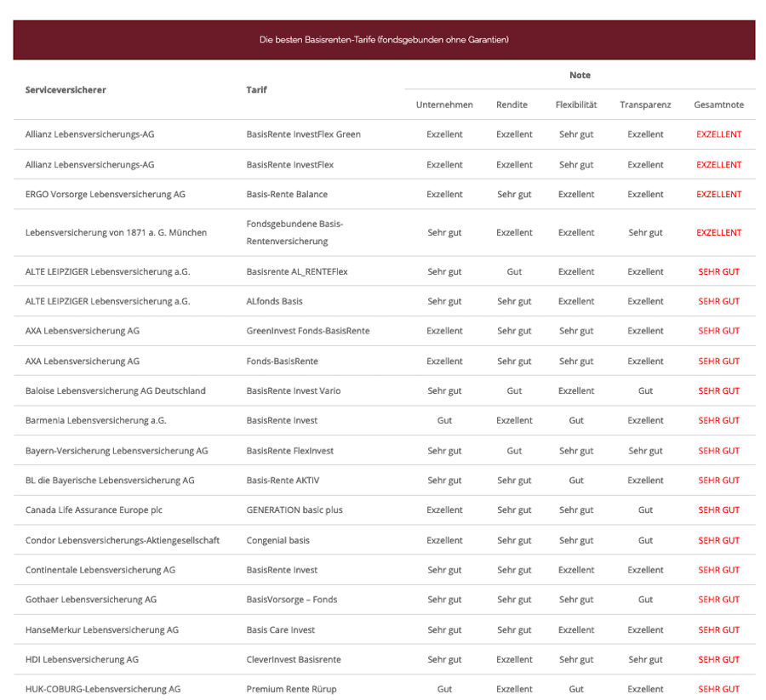Select insurer "HanseMerkur Lebensversicherung AG"
Image resolution: width=766 pixels, height=700 pixels.
tap(102, 630)
